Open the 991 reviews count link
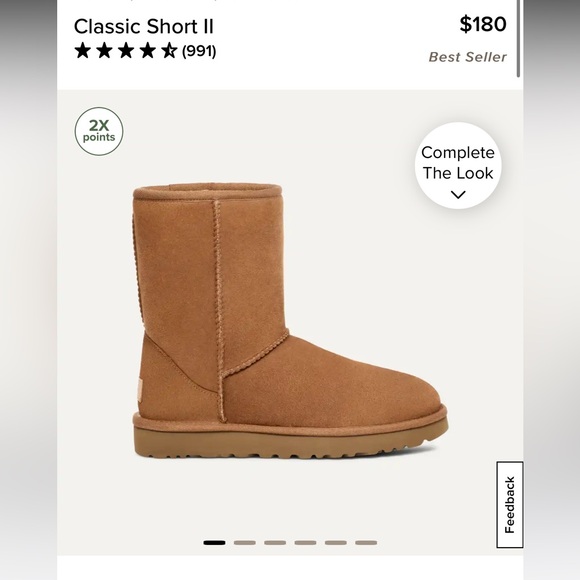 pos(199,51)
